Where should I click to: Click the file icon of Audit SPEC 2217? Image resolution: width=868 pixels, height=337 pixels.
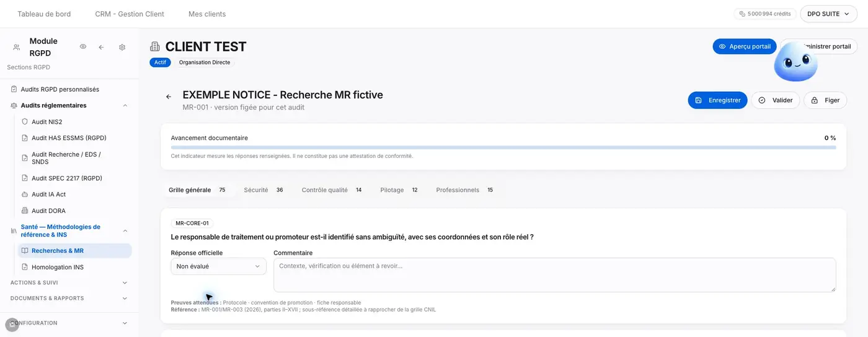coord(25,178)
